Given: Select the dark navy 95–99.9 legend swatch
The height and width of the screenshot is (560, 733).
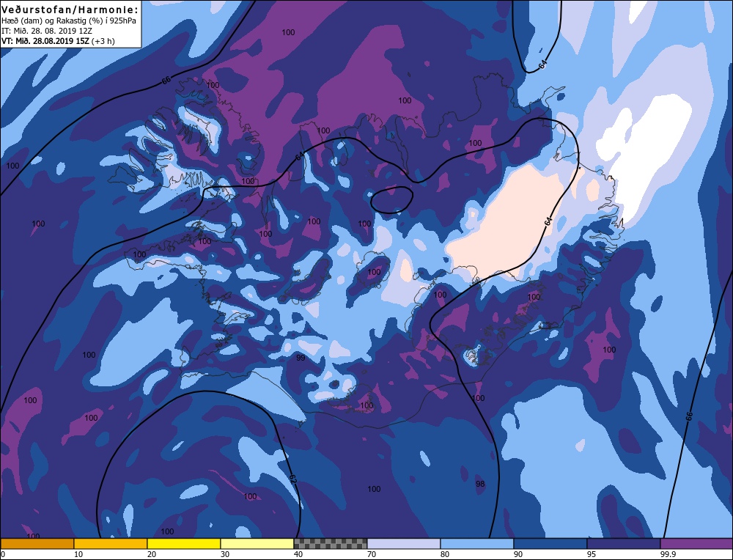Looking at the screenshot, I should pyautogui.click(x=624, y=543).
